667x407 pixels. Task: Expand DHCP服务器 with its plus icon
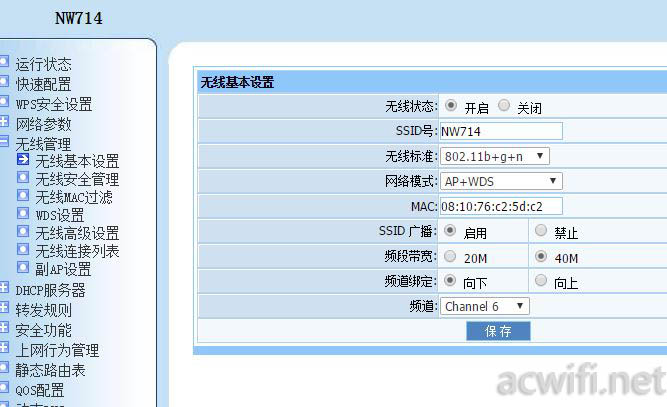pos(4,288)
